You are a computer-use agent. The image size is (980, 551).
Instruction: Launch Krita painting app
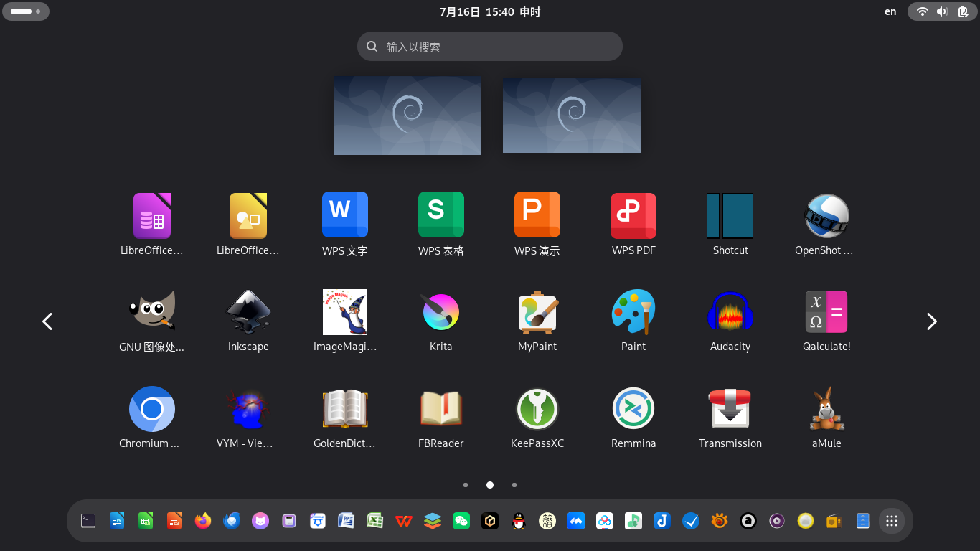[441, 312]
